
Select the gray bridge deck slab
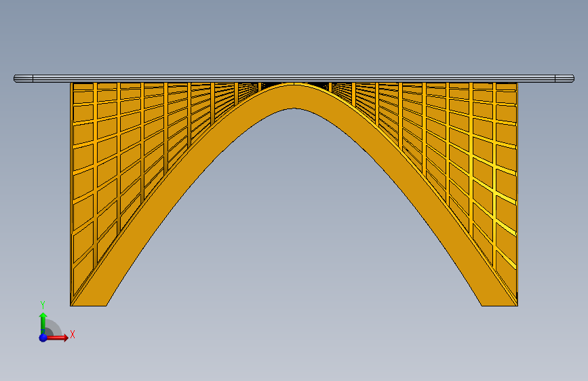(x=294, y=79)
